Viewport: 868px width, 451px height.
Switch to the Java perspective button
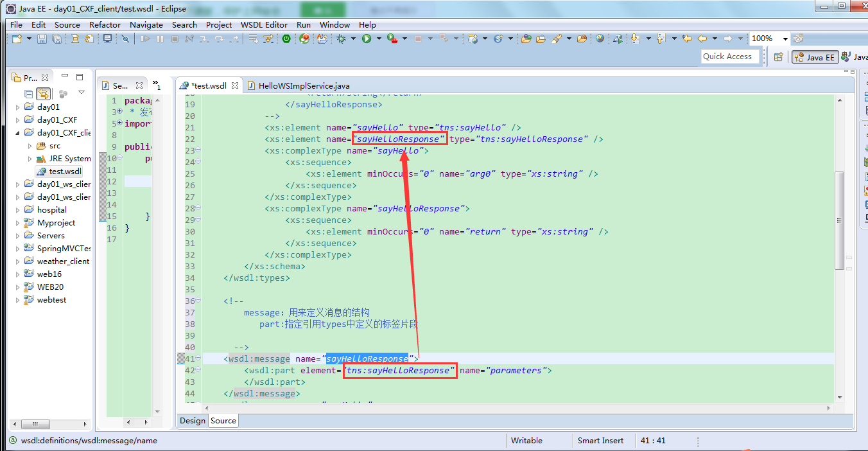(x=854, y=57)
